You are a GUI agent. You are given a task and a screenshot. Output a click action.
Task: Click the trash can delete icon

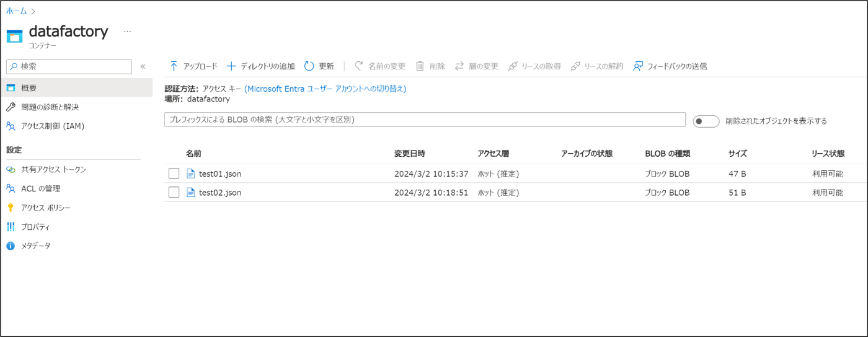pyautogui.click(x=420, y=66)
